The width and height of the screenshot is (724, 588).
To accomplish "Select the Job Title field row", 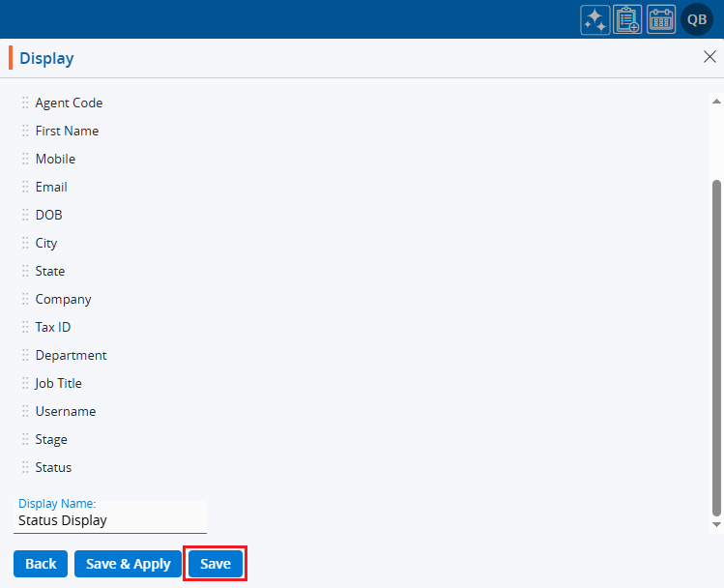I will pos(59,383).
